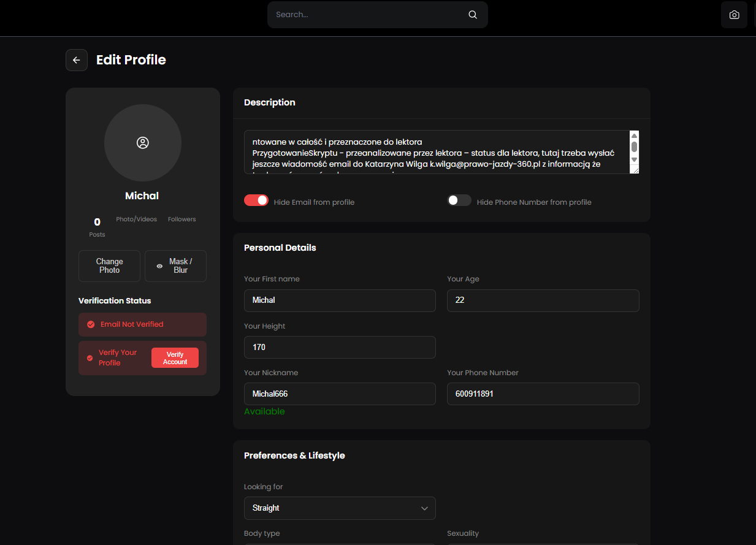Click the search magnifier icon
This screenshot has width=756, height=545.
472,15
